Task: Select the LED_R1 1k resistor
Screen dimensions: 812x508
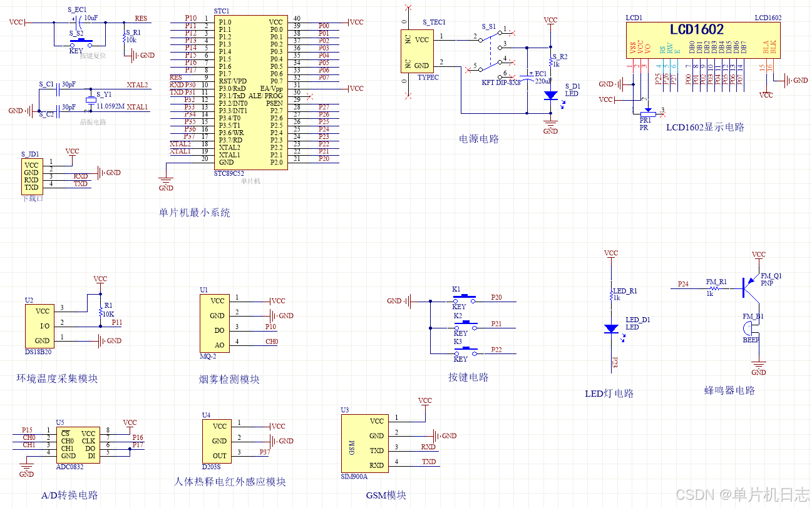Action: [x=611, y=297]
